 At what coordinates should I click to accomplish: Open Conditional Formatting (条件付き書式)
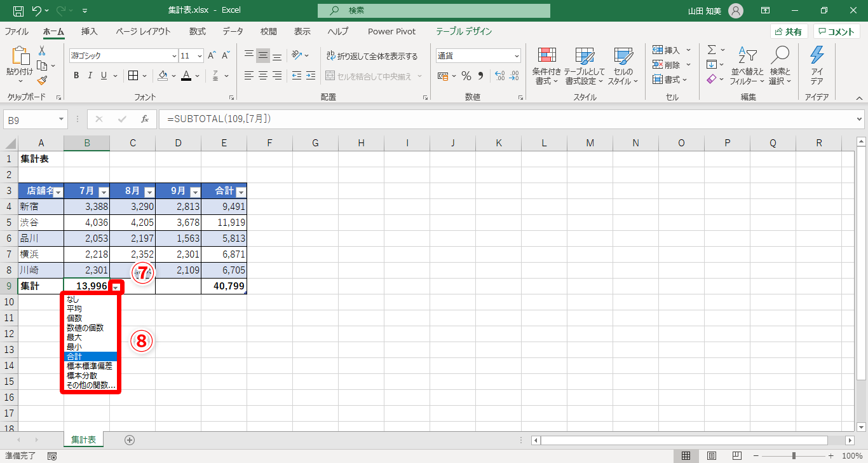(546, 66)
